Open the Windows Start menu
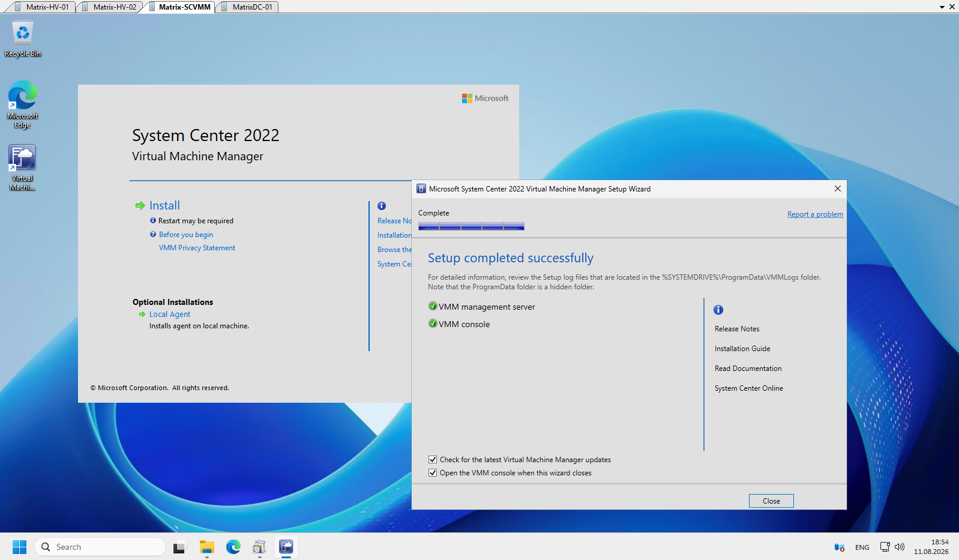Viewport: 959px width, 560px height. (20, 547)
